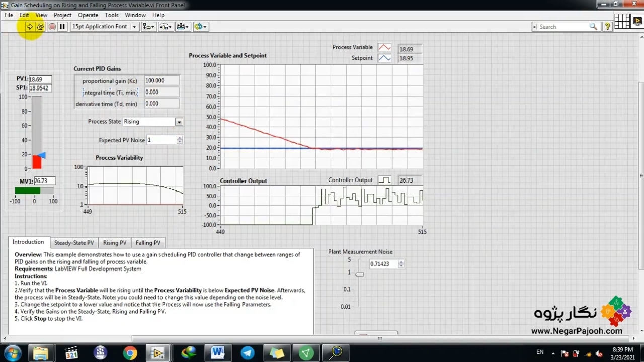Click the Run arrow button
The height and width of the screenshot is (362, 644).
[x=30, y=27]
